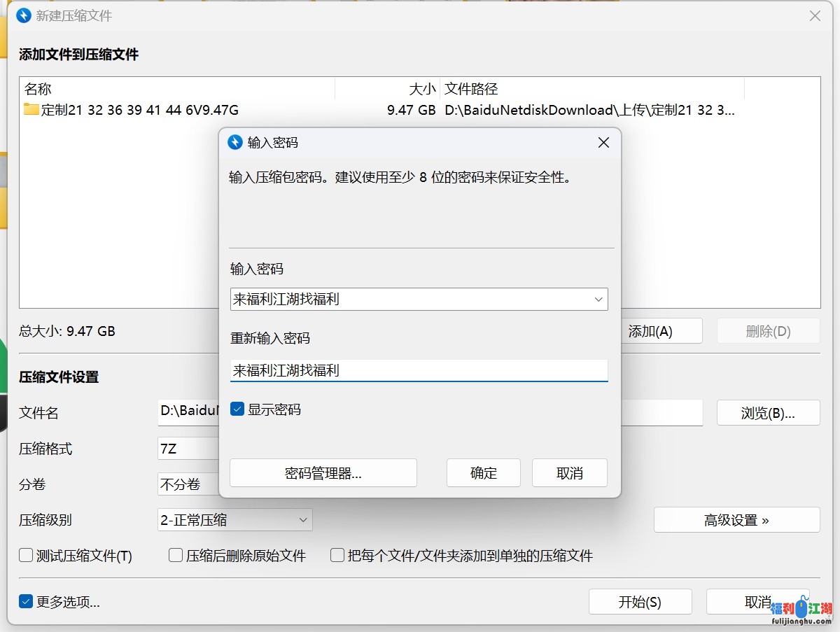Click 密码管理器 to open password manager
Screen dimensions: 840x632
pos(323,472)
